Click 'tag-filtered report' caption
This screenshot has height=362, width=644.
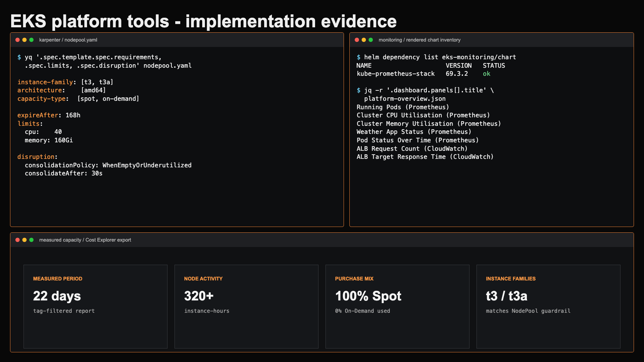point(64,311)
